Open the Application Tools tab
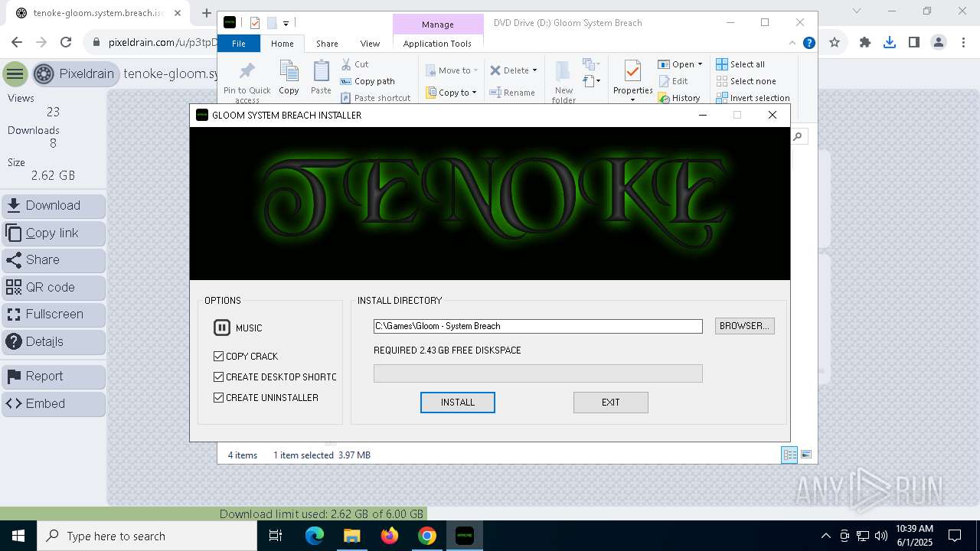Image resolution: width=980 pixels, height=551 pixels. click(437, 44)
